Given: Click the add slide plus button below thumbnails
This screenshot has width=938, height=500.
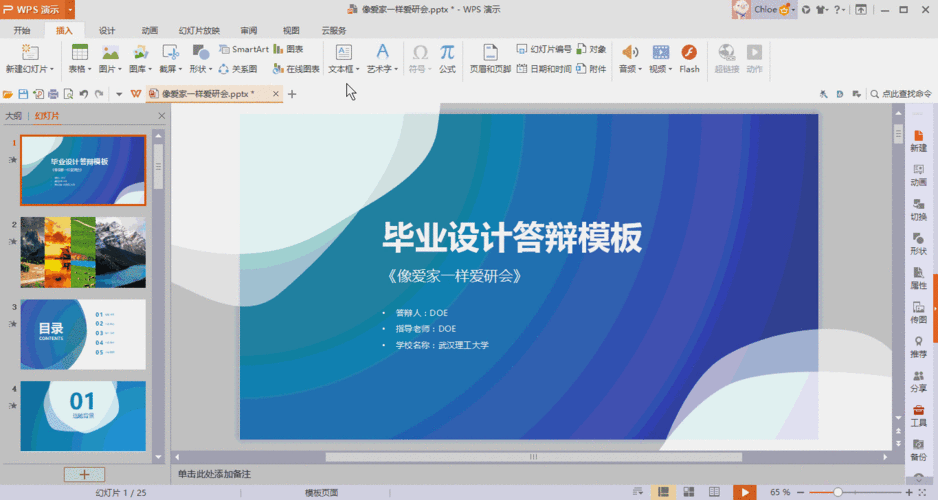Looking at the screenshot, I should coord(84,474).
